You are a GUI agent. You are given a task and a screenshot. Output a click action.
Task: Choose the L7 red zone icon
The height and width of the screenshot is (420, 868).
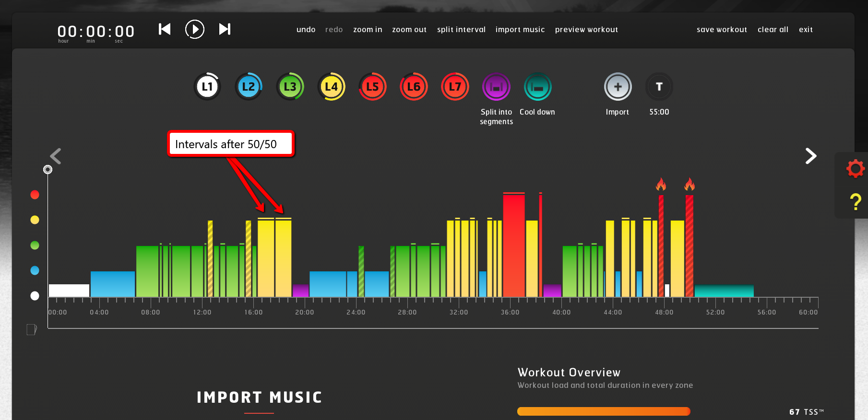pyautogui.click(x=455, y=87)
